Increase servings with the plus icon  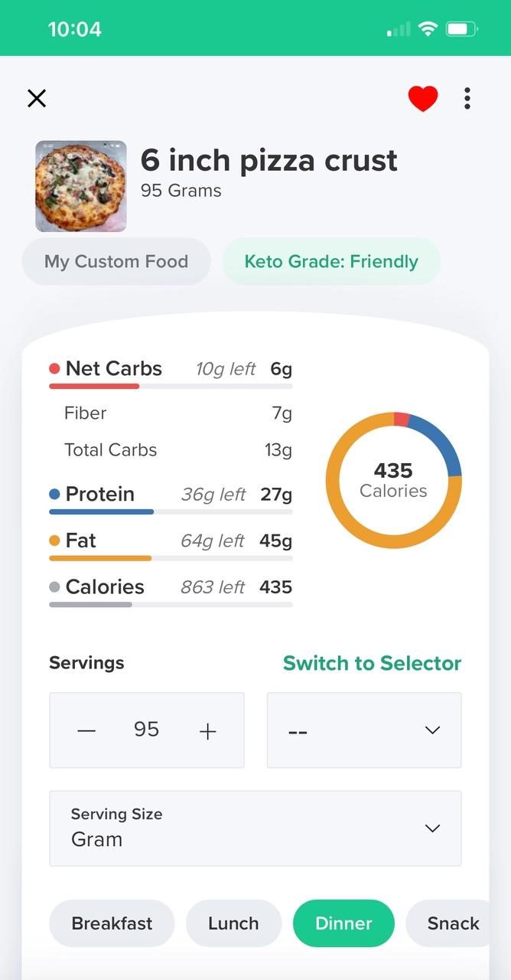(x=207, y=730)
